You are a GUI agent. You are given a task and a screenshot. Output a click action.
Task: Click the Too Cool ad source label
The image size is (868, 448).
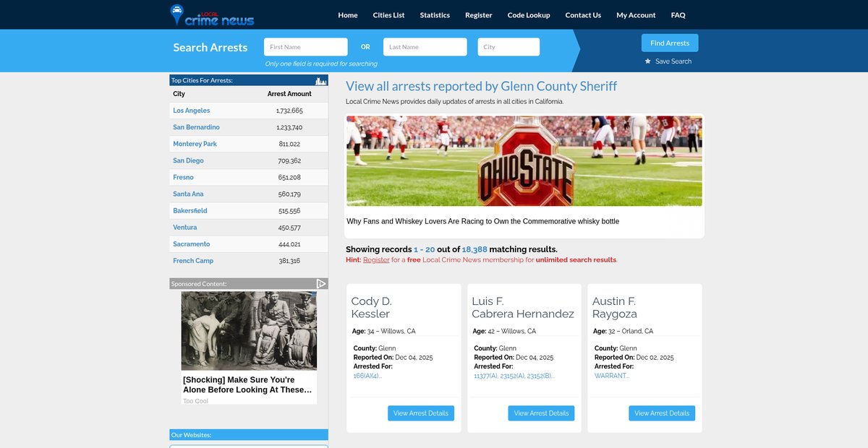point(195,401)
